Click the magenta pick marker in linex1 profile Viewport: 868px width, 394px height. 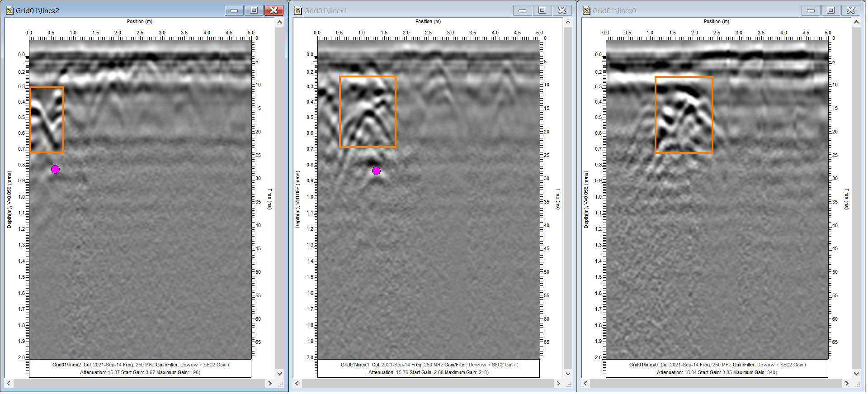pos(376,171)
